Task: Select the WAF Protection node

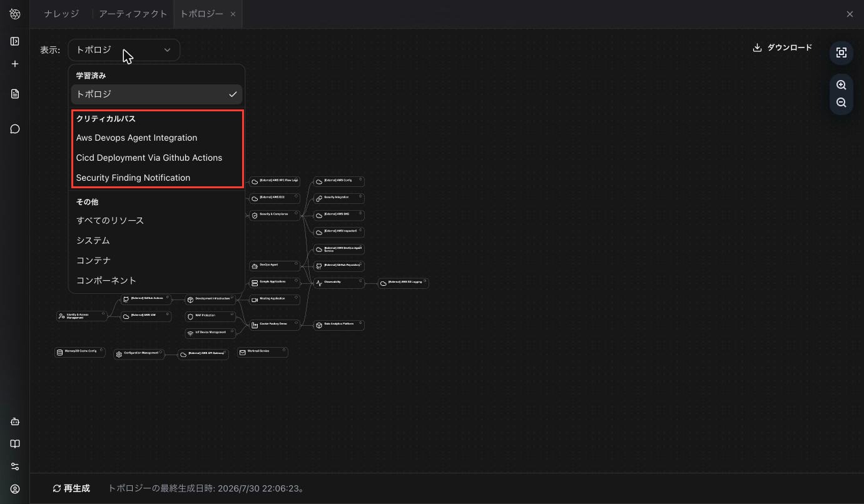Action: coord(210,316)
